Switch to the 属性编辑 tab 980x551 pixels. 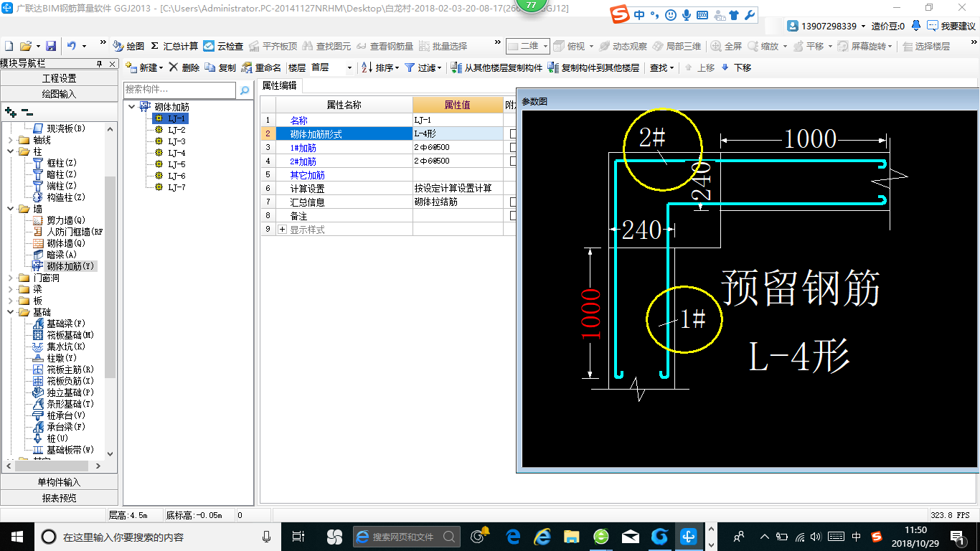pos(280,85)
